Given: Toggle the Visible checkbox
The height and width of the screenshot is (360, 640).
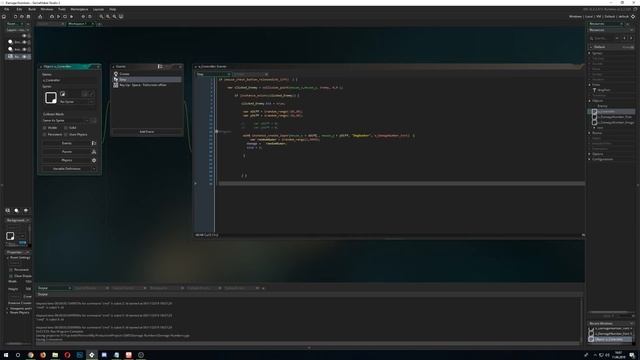Looking at the screenshot, I should click(45, 128).
